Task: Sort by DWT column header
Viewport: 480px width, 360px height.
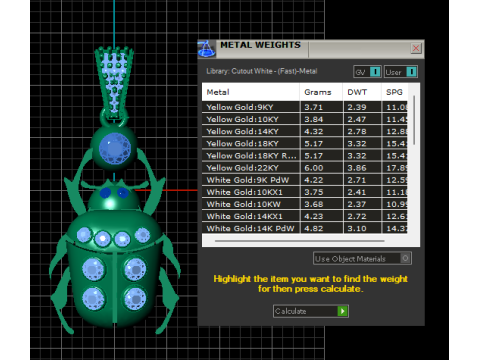Action: tap(362, 92)
